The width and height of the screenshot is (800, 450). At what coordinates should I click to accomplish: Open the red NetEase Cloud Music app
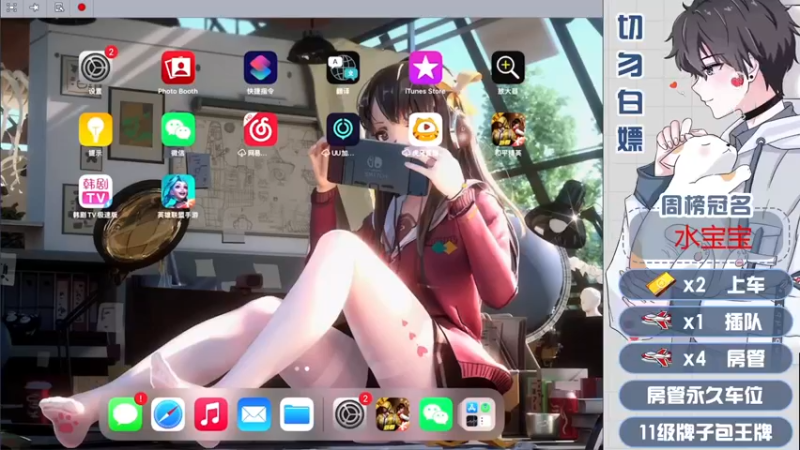260,130
